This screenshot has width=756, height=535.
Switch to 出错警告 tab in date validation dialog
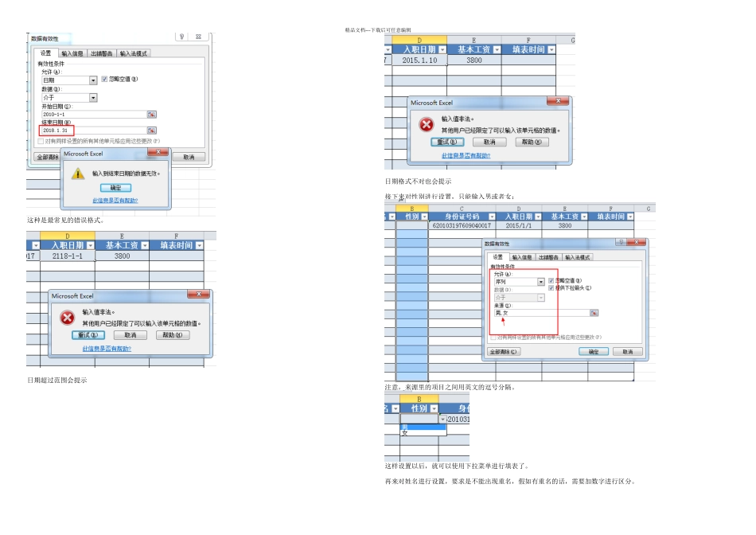[102, 53]
